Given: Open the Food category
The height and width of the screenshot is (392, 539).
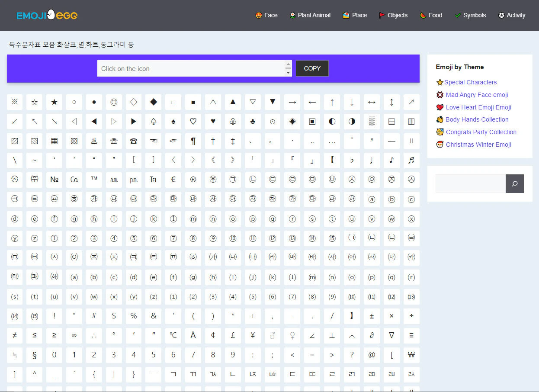Looking at the screenshot, I should point(431,15).
